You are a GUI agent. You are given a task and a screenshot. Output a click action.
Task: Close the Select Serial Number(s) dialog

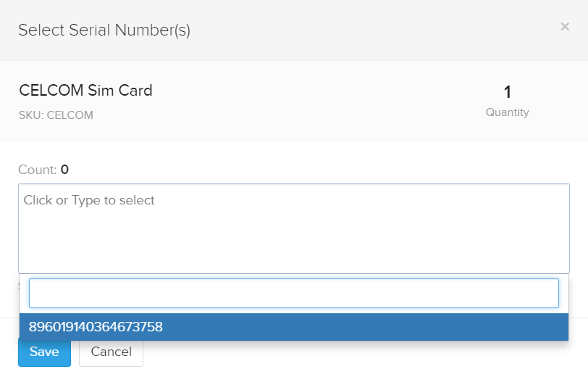pos(565,27)
